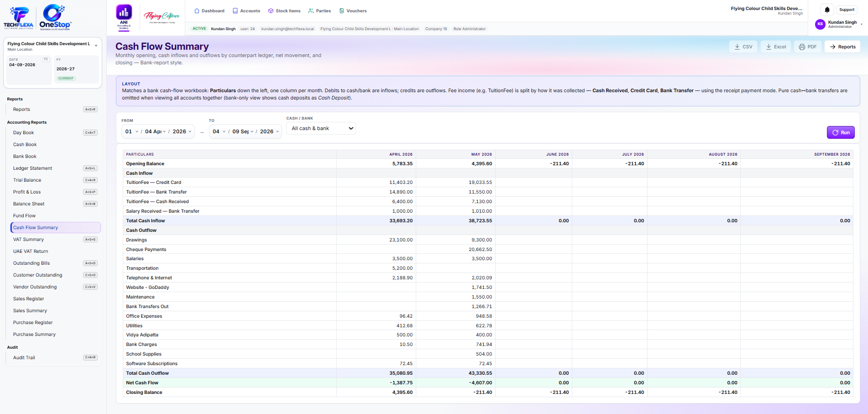868x414 pixels.
Task: Open Profit & Loss report
Action: (x=55, y=192)
